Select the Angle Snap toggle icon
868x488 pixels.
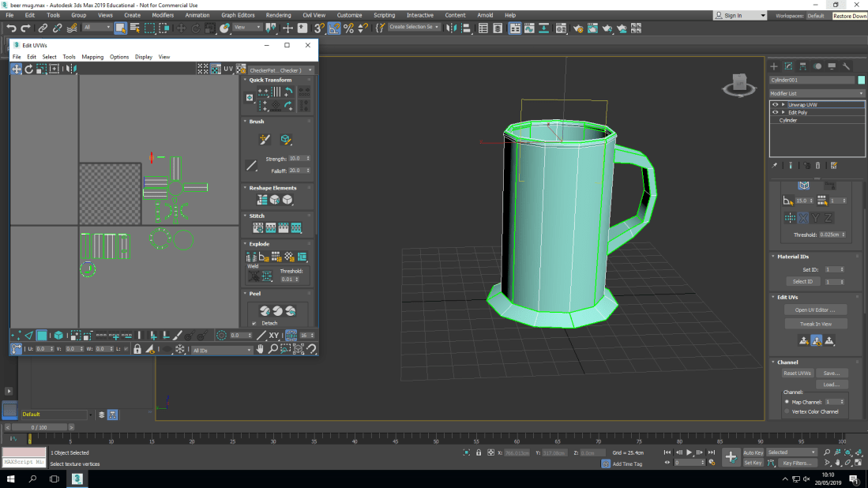[335, 28]
